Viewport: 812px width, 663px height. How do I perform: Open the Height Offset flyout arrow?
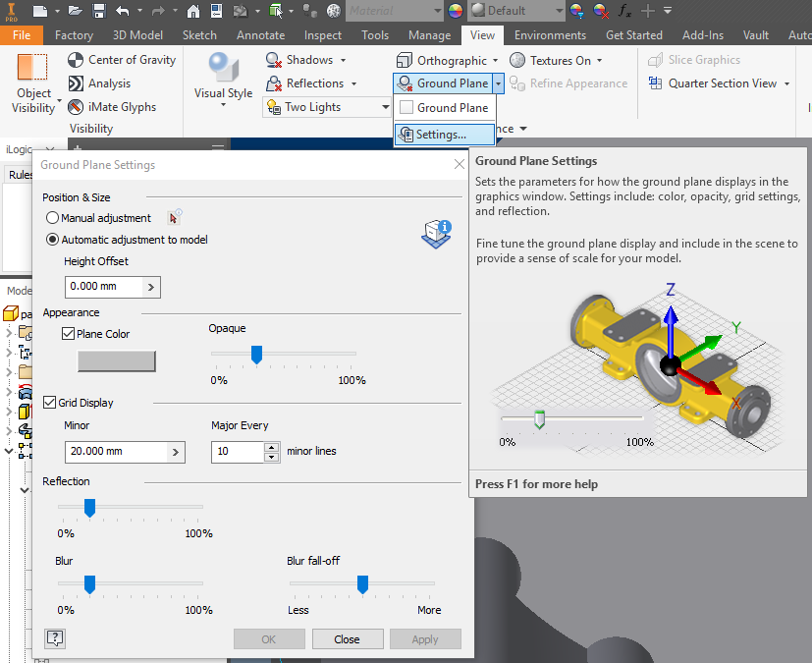(148, 287)
